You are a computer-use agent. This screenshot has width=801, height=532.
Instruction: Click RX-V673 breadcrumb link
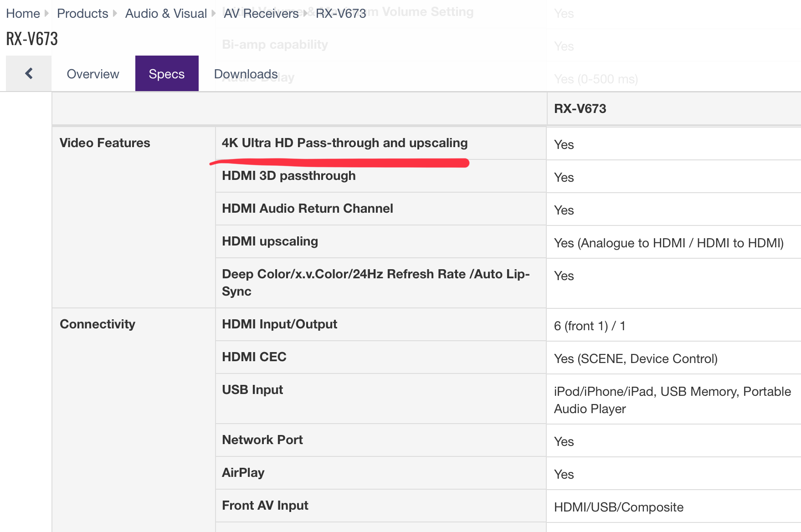coord(341,13)
